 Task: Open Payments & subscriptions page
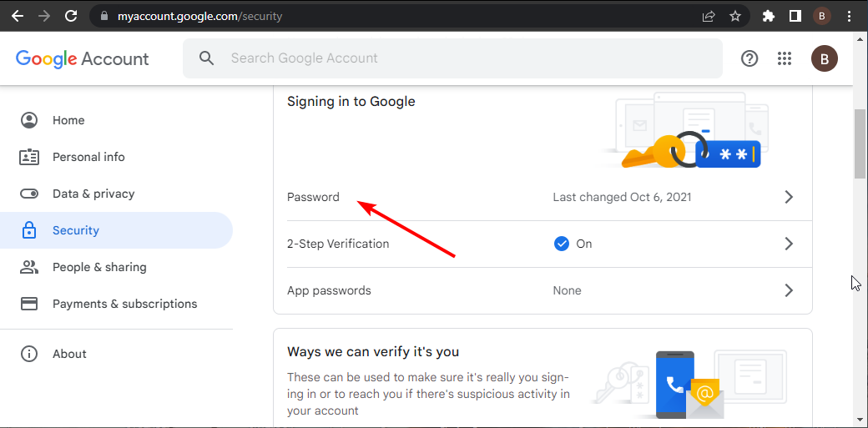(x=124, y=304)
